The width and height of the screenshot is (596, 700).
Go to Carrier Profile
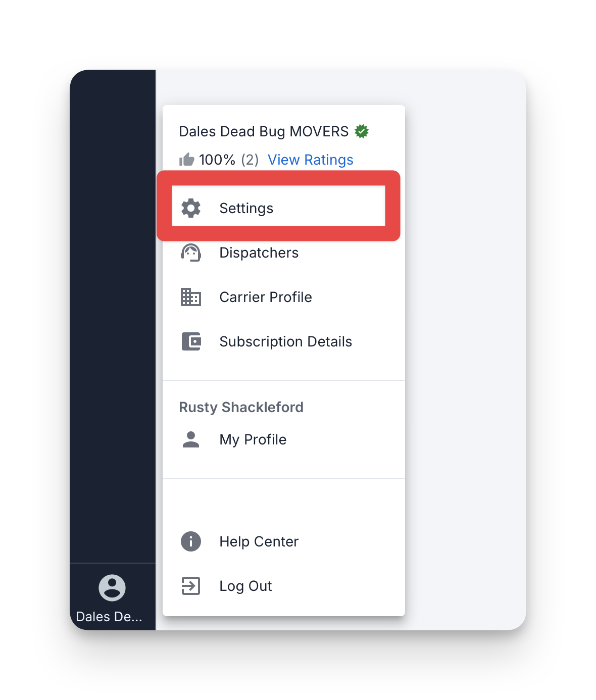click(x=284, y=297)
